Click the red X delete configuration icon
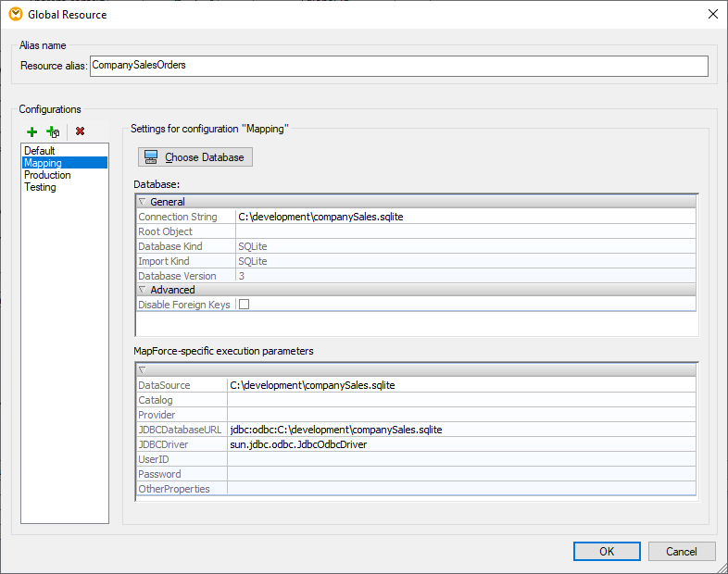This screenshot has width=728, height=574. click(x=81, y=131)
